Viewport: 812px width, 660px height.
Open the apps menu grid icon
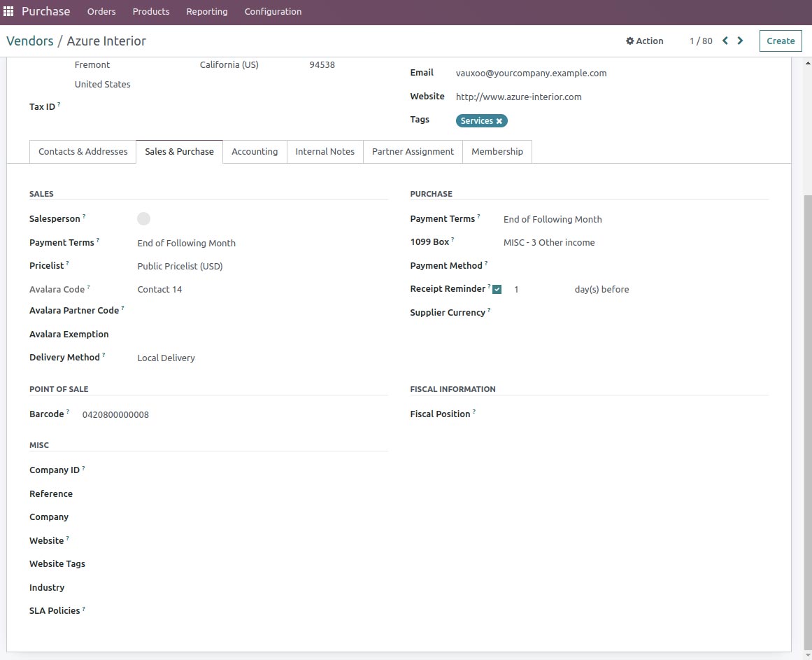8,10
